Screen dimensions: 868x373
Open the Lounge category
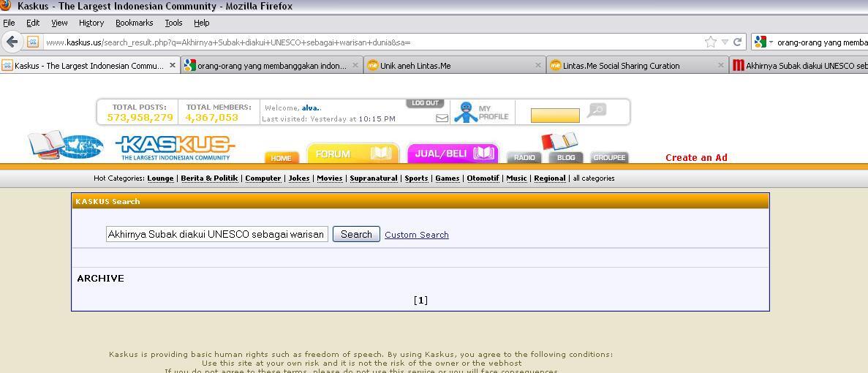(161, 178)
